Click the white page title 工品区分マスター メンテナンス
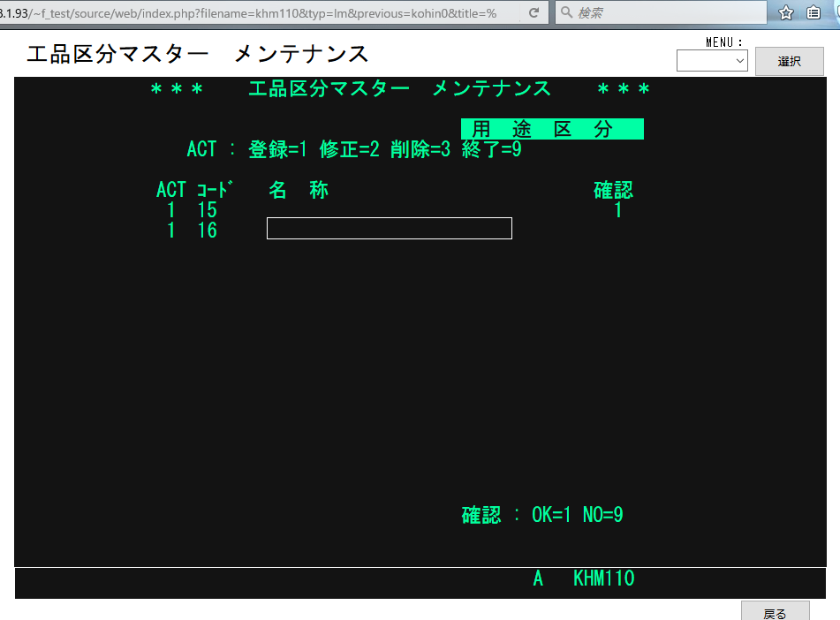840x620 pixels. pos(197,54)
